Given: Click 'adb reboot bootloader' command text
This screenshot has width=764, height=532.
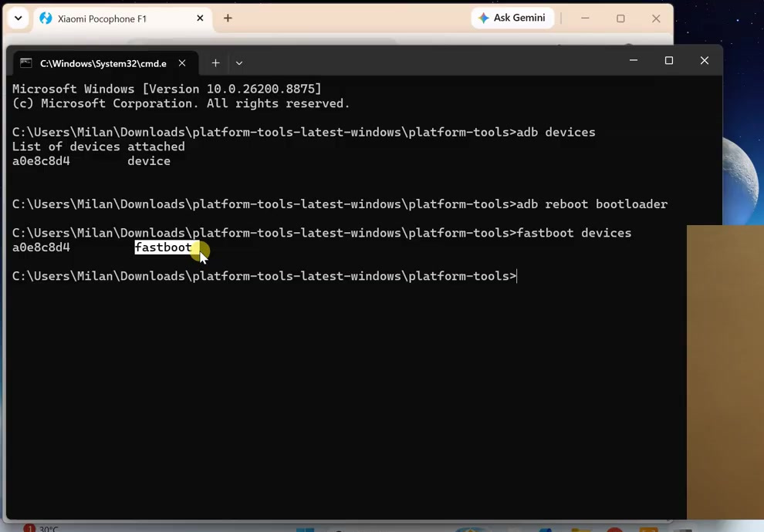Looking at the screenshot, I should [x=591, y=204].
